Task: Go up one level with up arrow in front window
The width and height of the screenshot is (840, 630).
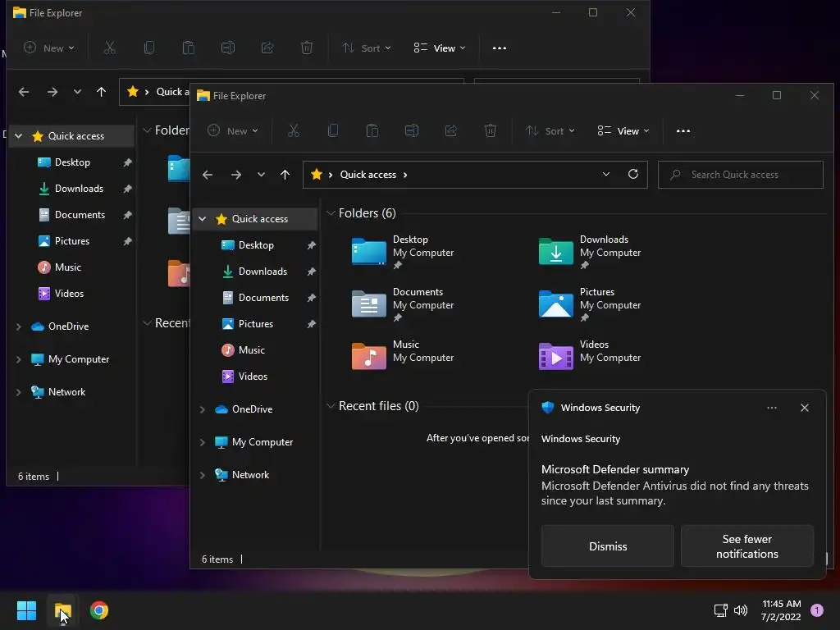Action: 285,175
